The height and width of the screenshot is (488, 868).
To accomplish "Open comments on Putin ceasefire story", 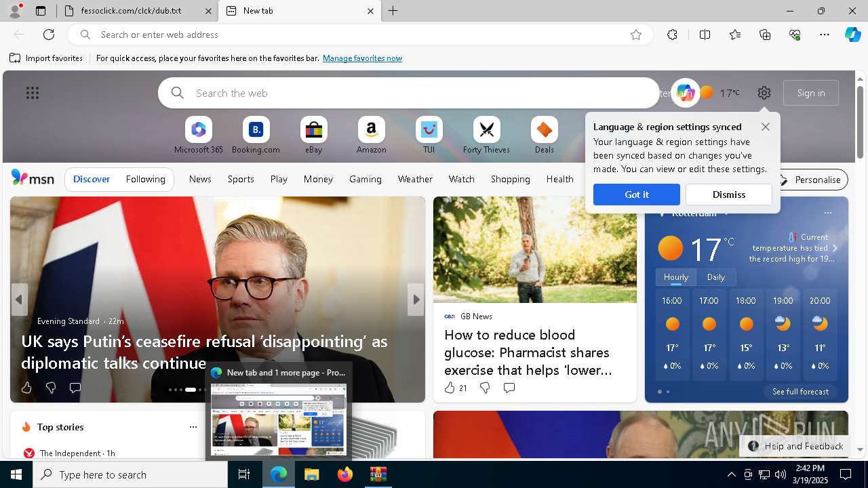I will (75, 388).
